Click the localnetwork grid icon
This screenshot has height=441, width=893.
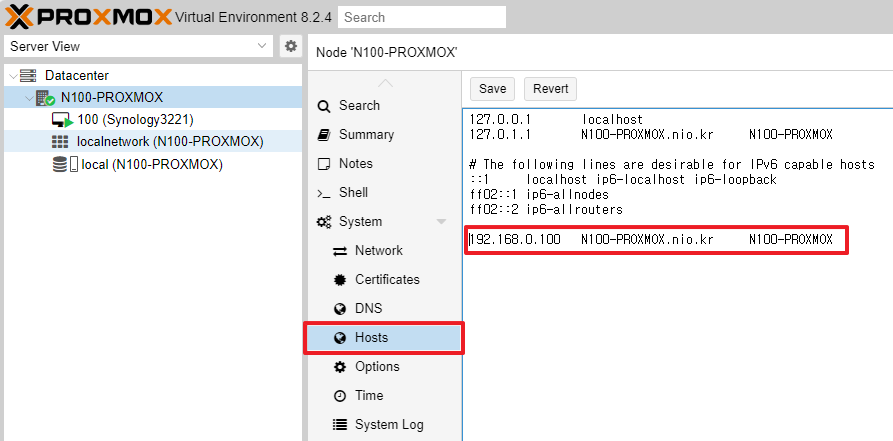pos(60,141)
